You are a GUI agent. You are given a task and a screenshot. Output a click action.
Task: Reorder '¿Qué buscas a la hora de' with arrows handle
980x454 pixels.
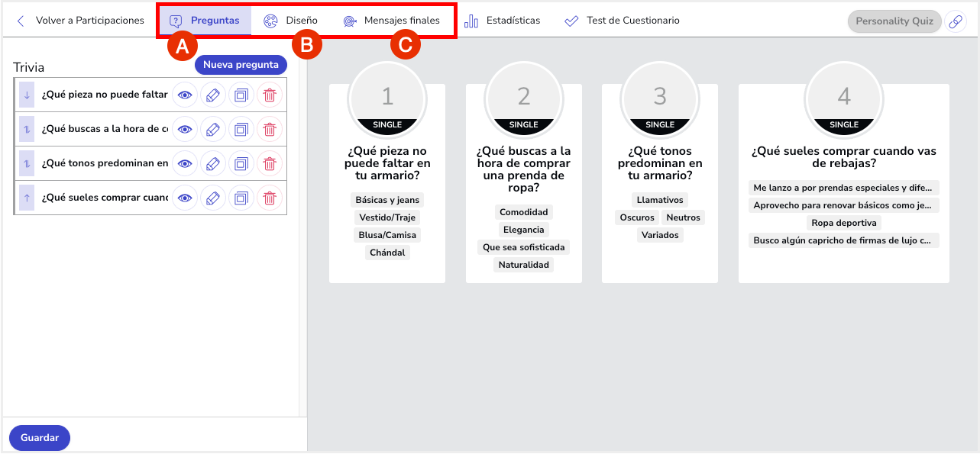27,130
